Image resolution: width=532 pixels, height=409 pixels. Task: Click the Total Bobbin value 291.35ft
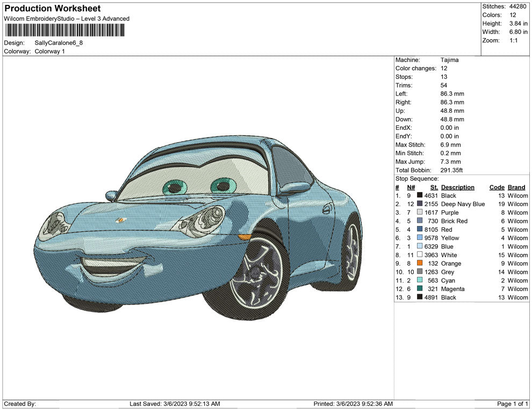point(452,170)
